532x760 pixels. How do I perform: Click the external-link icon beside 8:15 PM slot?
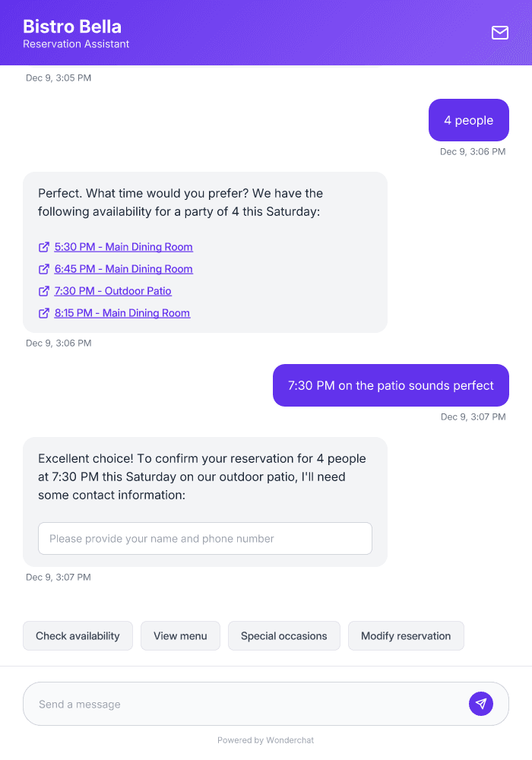pos(43,313)
